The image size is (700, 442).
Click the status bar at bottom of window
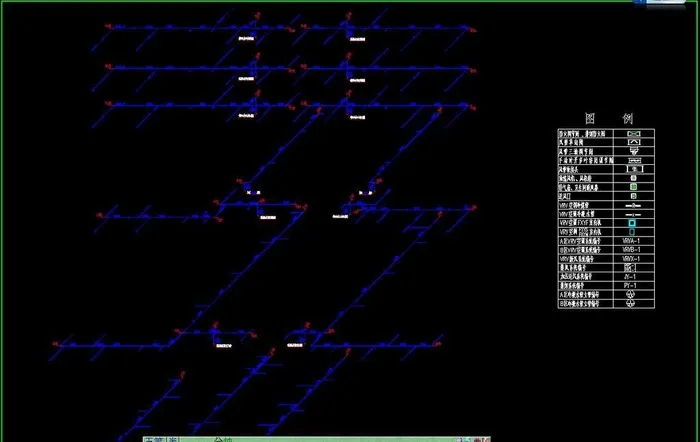coord(300,437)
